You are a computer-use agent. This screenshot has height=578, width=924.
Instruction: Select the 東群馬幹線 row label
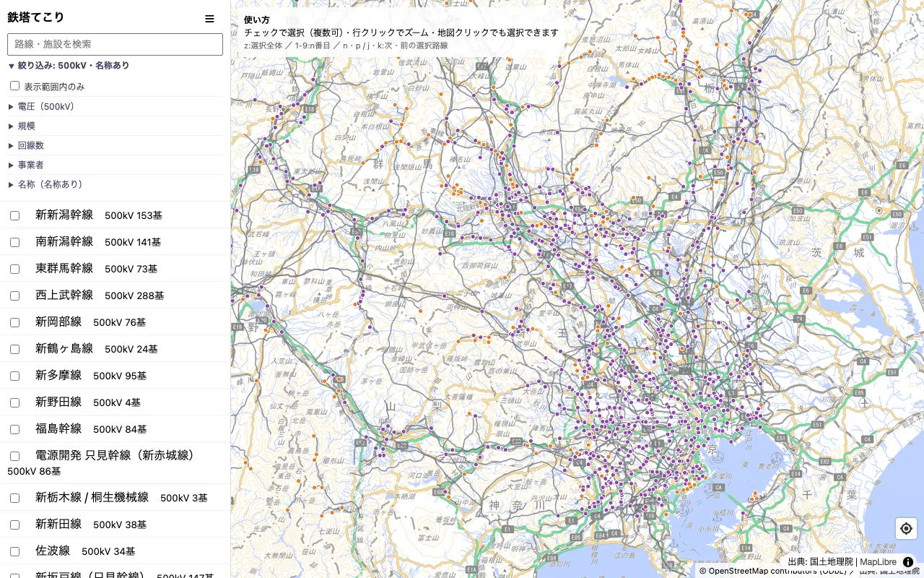click(64, 268)
